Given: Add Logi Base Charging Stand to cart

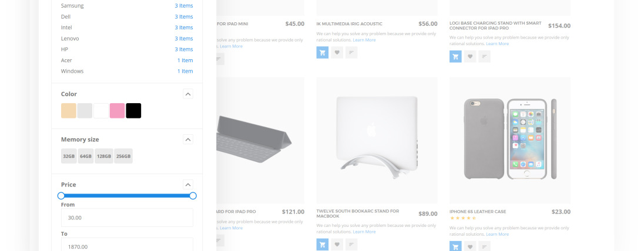Looking at the screenshot, I should [x=455, y=57].
